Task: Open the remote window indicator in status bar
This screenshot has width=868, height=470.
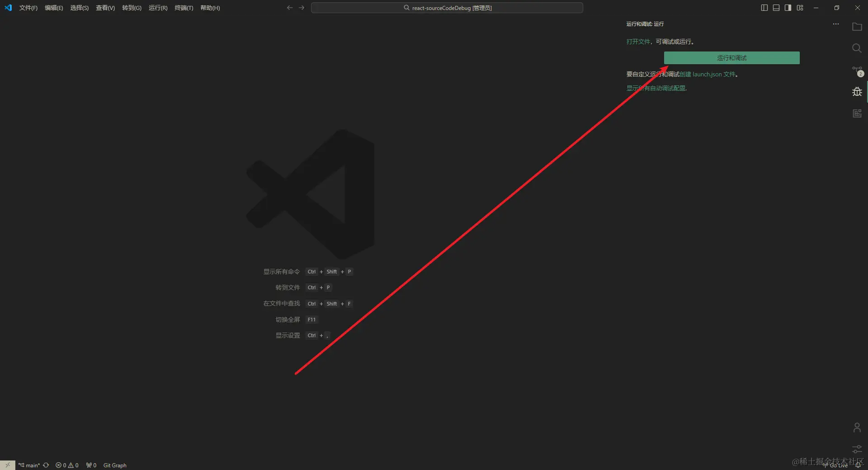Action: (x=8, y=465)
